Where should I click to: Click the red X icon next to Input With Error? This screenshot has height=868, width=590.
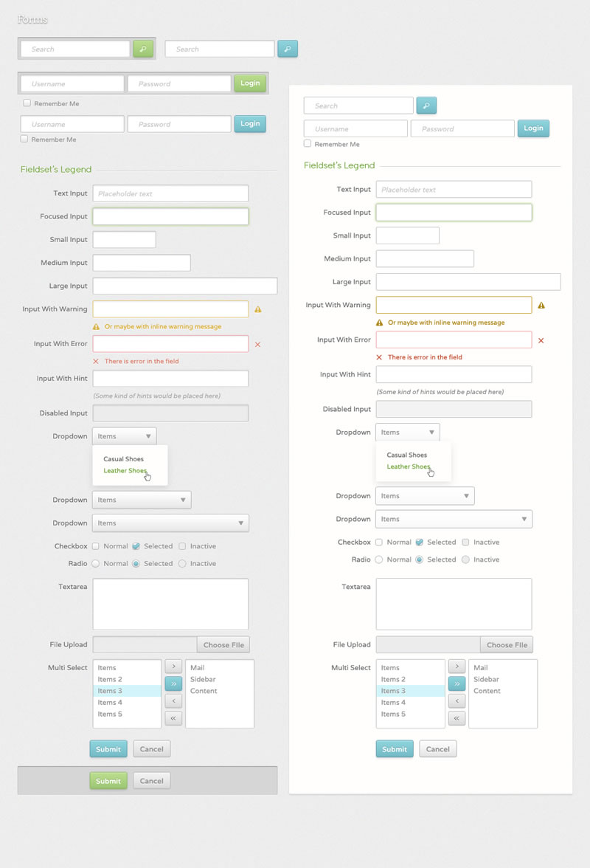pos(258,344)
